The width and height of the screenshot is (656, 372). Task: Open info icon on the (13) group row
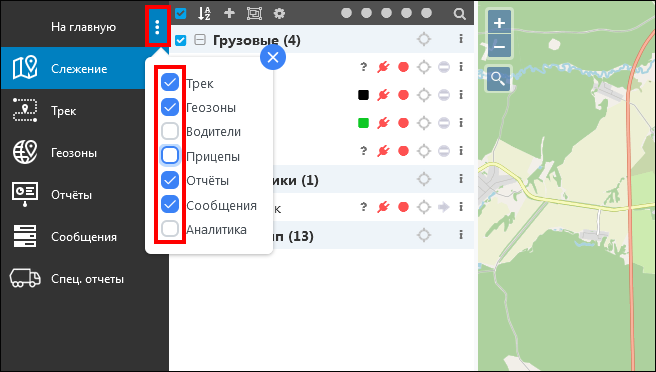[461, 235]
